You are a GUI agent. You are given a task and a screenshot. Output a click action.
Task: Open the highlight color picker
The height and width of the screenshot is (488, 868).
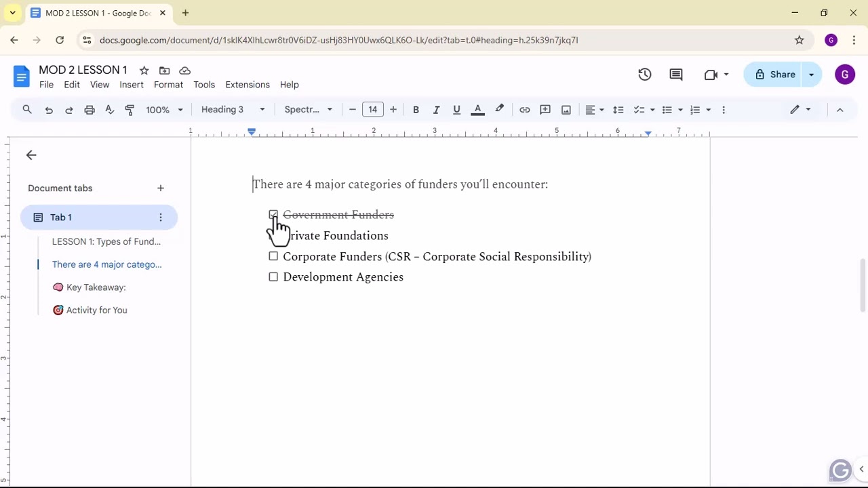click(x=499, y=110)
